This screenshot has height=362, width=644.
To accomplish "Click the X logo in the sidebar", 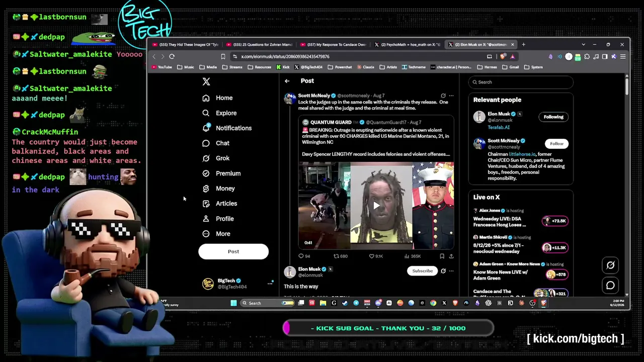I will (206, 81).
